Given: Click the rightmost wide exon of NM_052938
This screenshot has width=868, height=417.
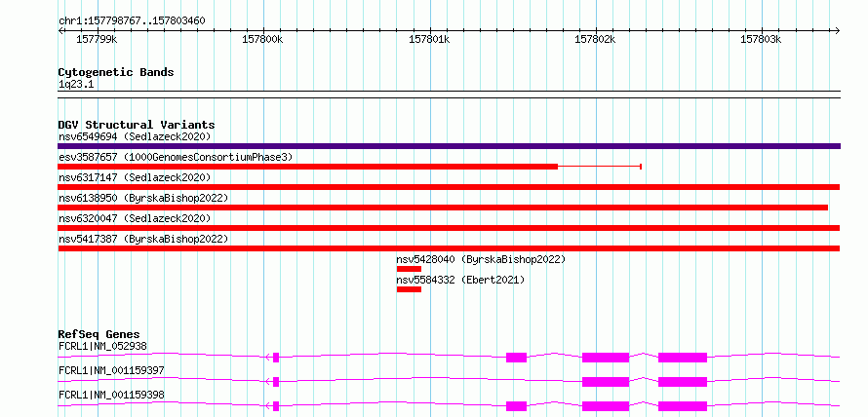Looking at the screenshot, I should click(x=683, y=358).
